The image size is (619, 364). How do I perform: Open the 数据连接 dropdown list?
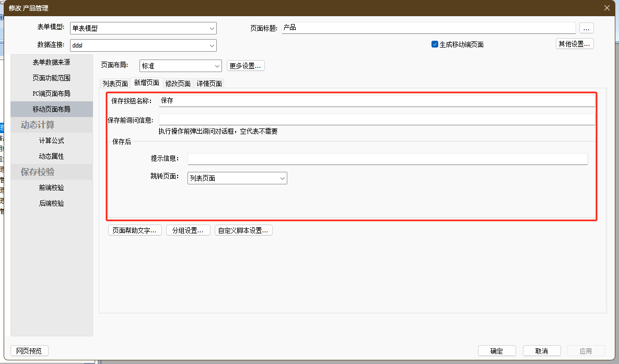(212, 45)
